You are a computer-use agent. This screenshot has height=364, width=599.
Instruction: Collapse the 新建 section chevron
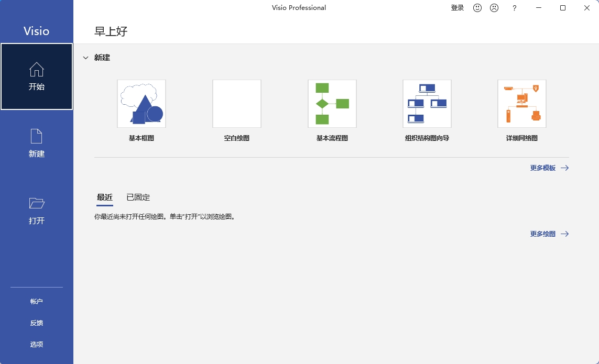[85, 58]
